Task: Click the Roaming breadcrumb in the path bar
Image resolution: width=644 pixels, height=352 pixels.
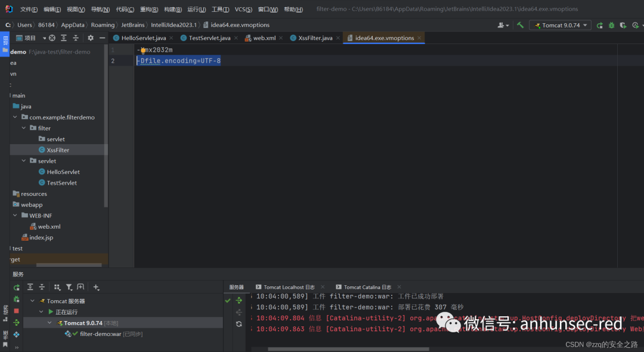Action: [x=103, y=25]
